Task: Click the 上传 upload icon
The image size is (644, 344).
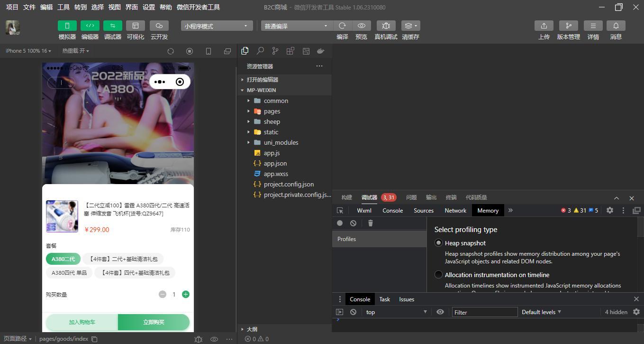Action: point(544,26)
